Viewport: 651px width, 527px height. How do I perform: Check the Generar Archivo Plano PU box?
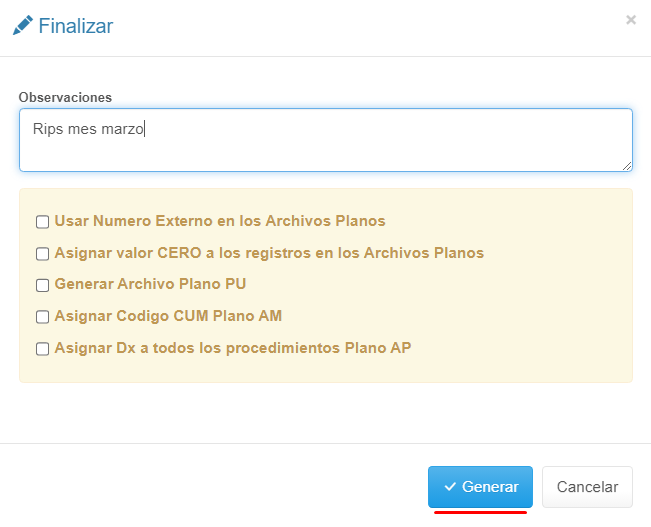pyautogui.click(x=43, y=285)
